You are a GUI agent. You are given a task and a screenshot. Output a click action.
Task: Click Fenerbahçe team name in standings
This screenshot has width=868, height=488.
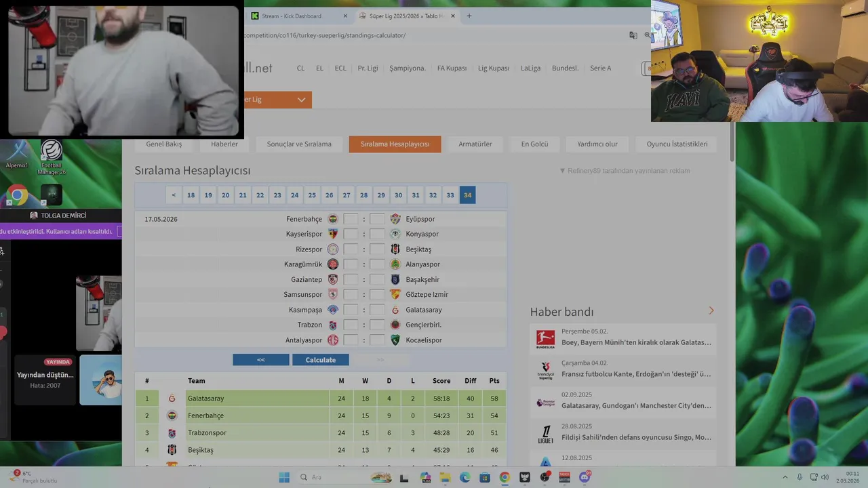205,415
